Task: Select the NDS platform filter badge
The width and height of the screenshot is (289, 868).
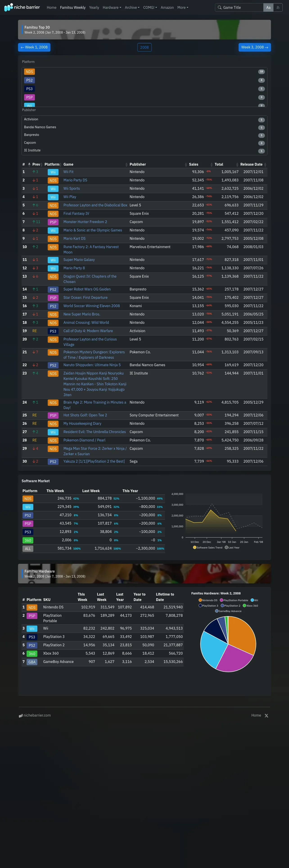Action: point(29,72)
